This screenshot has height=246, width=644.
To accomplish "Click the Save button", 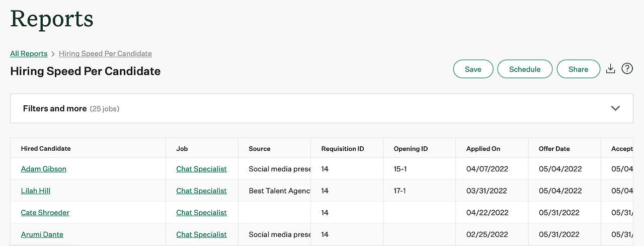I will [x=473, y=69].
